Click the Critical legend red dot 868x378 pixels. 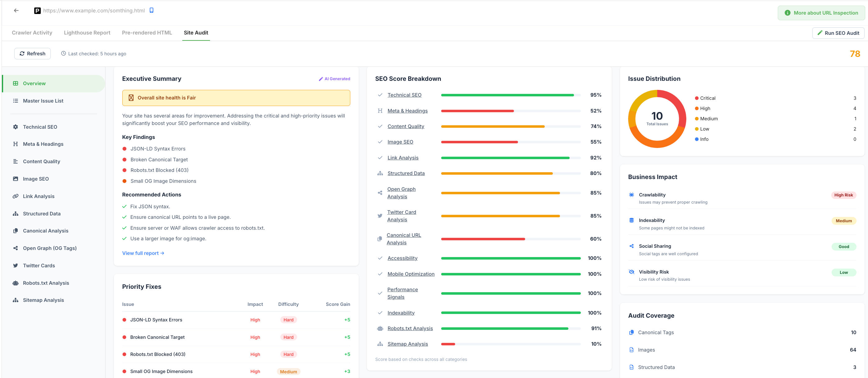tap(697, 98)
